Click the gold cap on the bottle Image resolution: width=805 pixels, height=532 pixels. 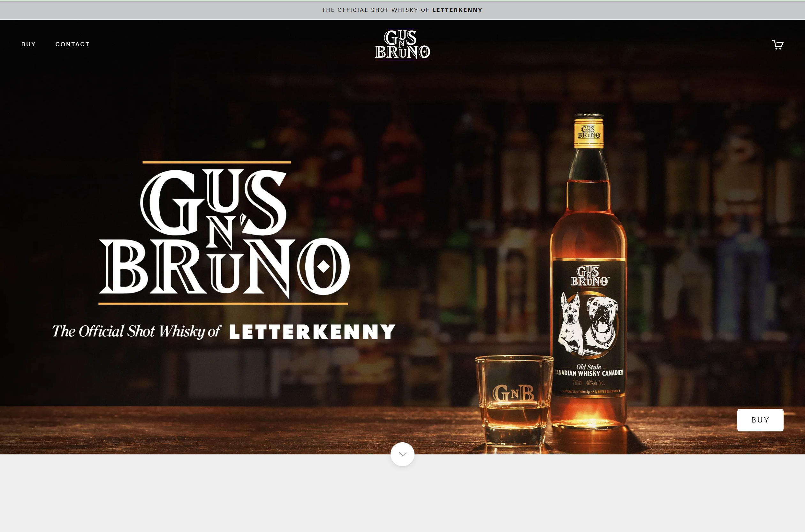[x=589, y=132]
